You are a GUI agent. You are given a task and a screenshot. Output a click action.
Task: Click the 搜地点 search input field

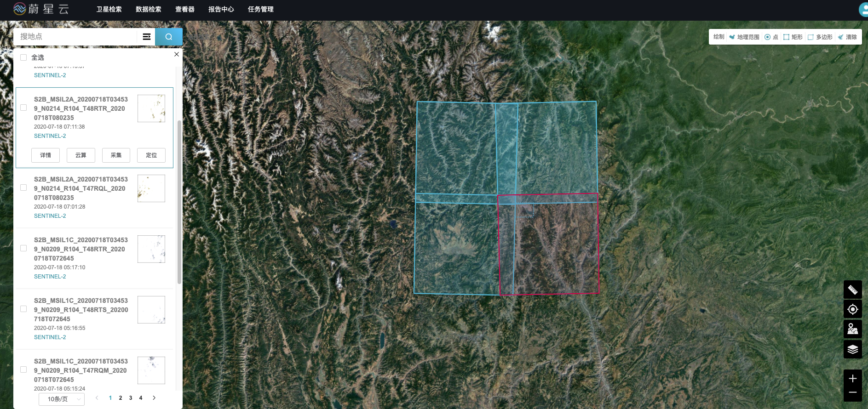pyautogui.click(x=76, y=37)
